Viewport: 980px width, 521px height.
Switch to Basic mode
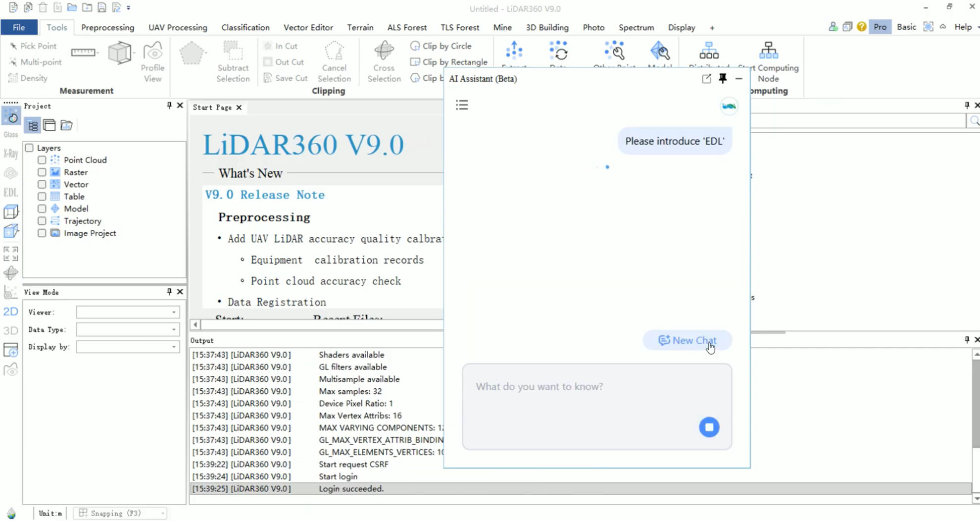906,27
